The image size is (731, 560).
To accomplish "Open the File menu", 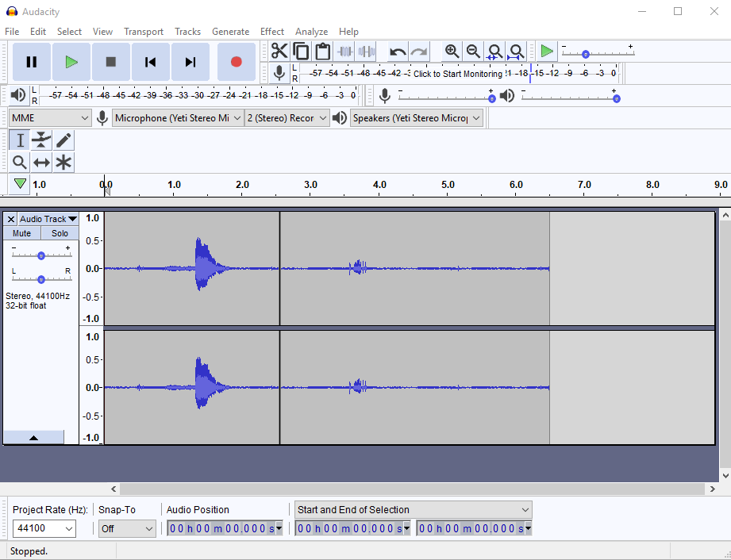I will (x=12, y=31).
